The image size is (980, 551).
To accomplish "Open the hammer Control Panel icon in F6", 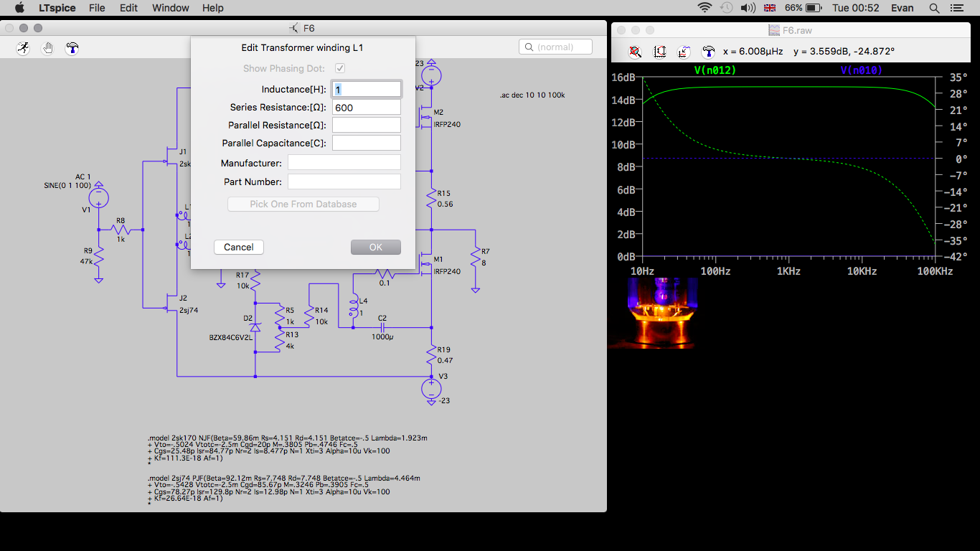I will (72, 48).
